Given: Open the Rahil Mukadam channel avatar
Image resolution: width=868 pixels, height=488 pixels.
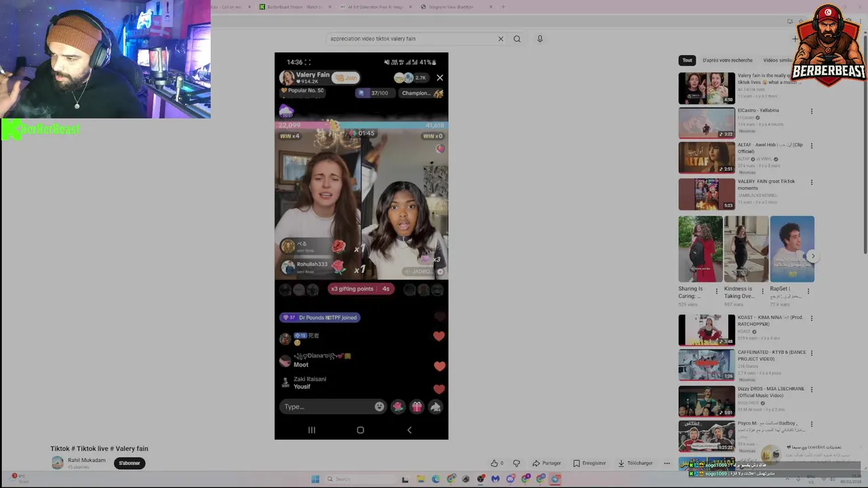Looking at the screenshot, I should coord(58,463).
